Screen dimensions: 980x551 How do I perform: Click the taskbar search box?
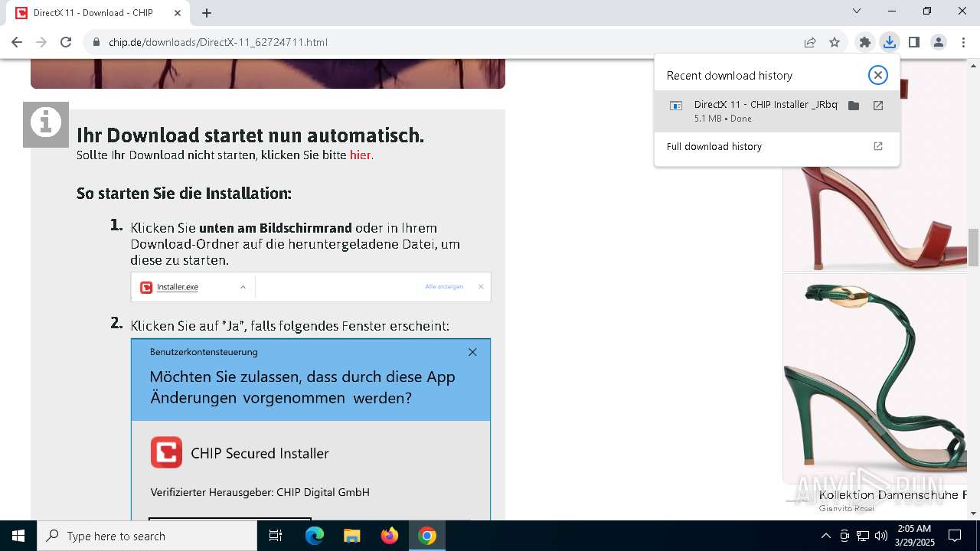(147, 536)
